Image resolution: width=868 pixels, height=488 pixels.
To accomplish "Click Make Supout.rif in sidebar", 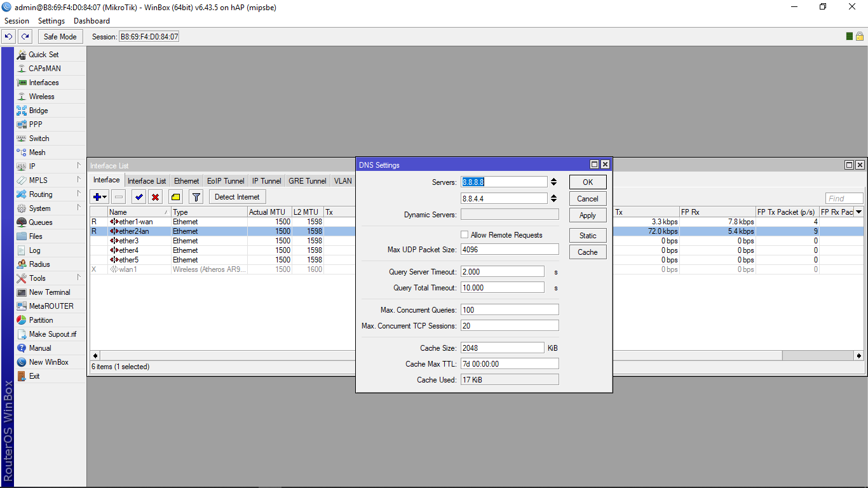I will coord(50,334).
